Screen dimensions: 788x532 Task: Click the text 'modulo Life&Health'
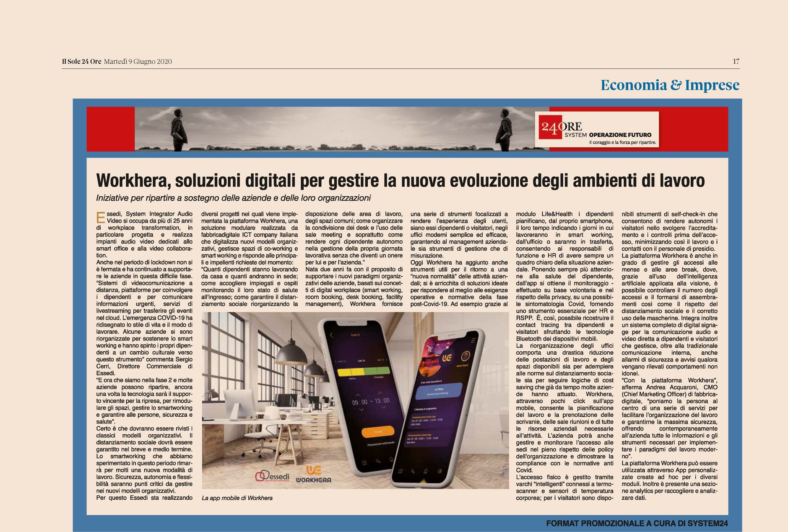click(544, 214)
